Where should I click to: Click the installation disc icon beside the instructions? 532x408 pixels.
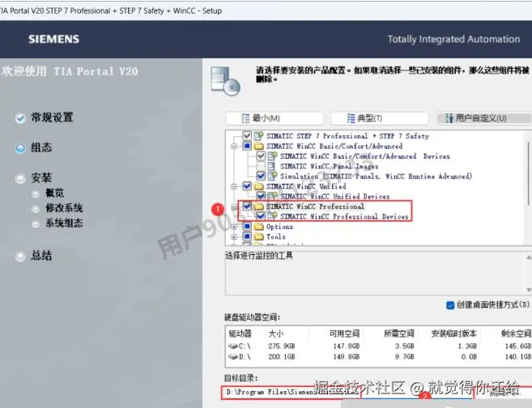click(225, 82)
